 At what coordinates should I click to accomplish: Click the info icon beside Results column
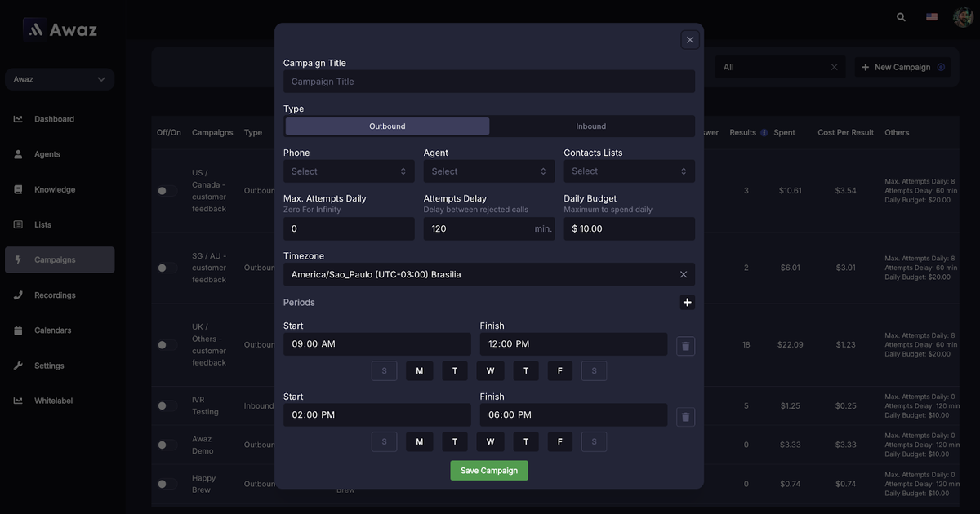tap(764, 133)
